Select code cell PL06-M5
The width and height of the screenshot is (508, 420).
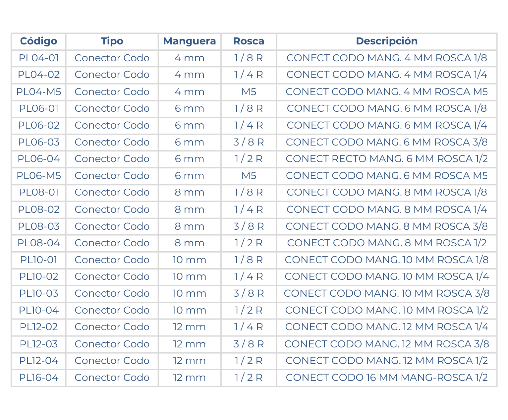pos(39,176)
